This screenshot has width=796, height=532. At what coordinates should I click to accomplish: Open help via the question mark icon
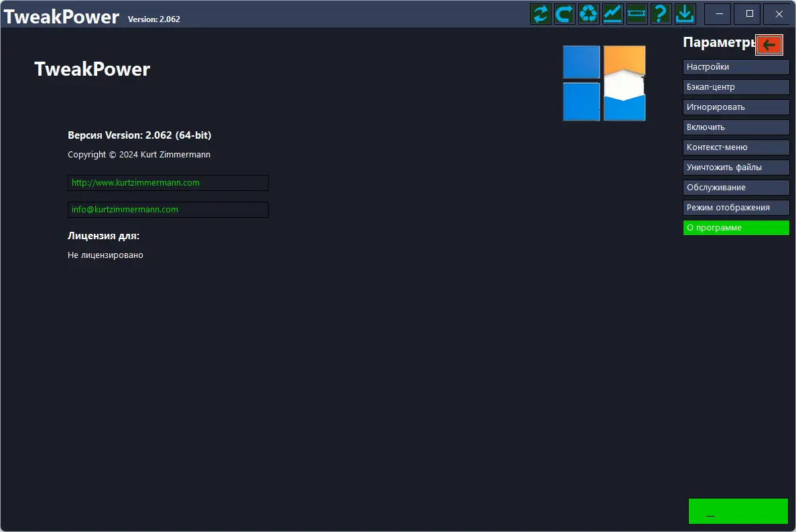[x=661, y=13]
